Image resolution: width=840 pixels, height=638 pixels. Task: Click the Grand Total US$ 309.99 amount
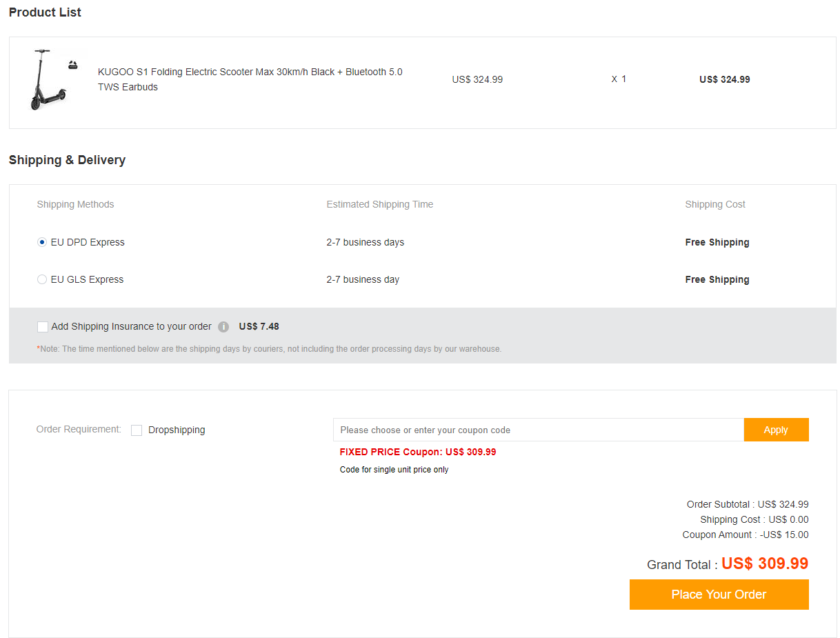pyautogui.click(x=764, y=564)
